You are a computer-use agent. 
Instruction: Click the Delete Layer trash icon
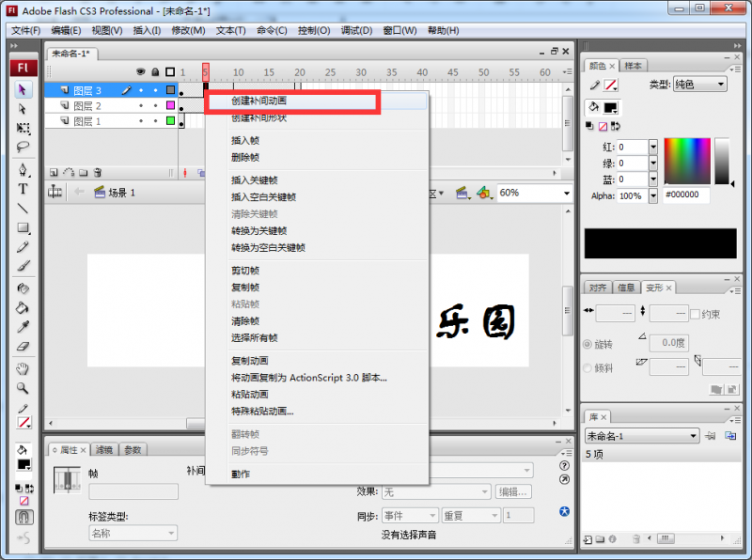click(x=98, y=172)
